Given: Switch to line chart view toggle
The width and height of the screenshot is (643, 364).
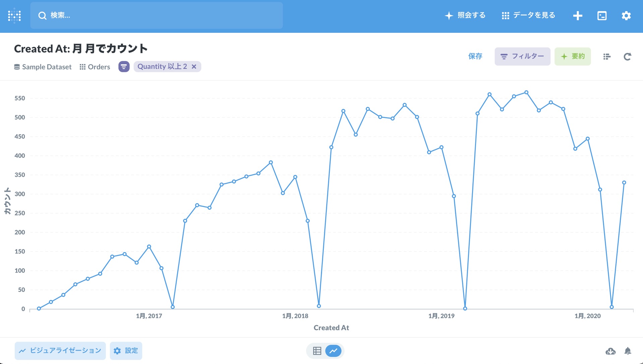Looking at the screenshot, I should [333, 351].
